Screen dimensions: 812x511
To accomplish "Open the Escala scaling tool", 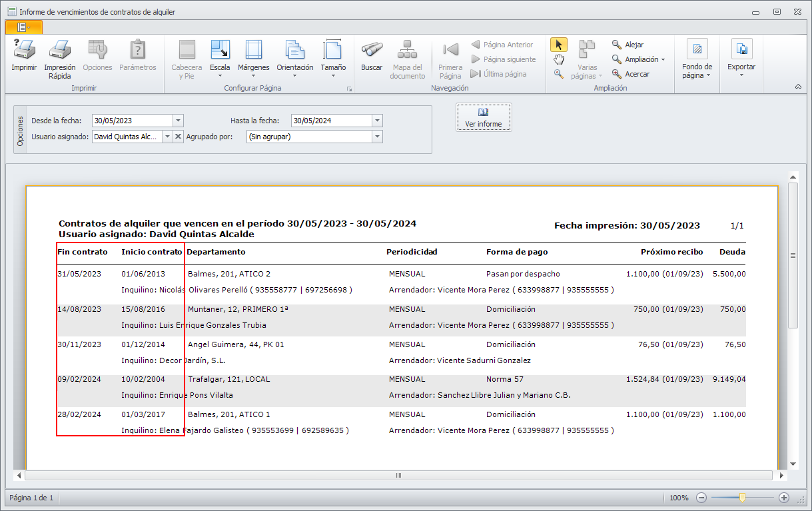I will pos(220,51).
